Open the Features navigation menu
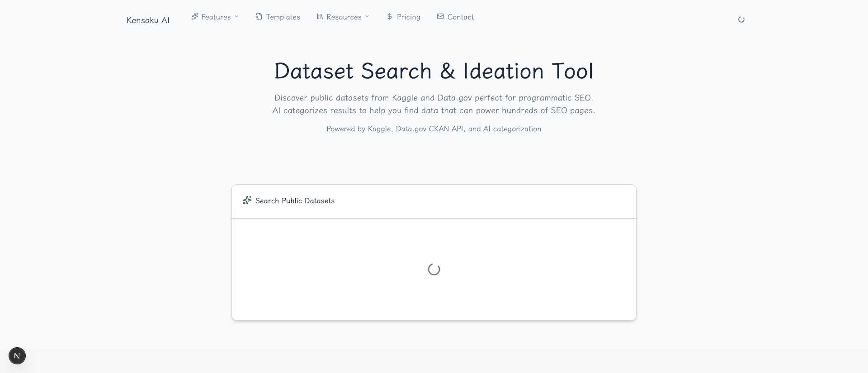The width and height of the screenshot is (868, 373). [x=216, y=17]
